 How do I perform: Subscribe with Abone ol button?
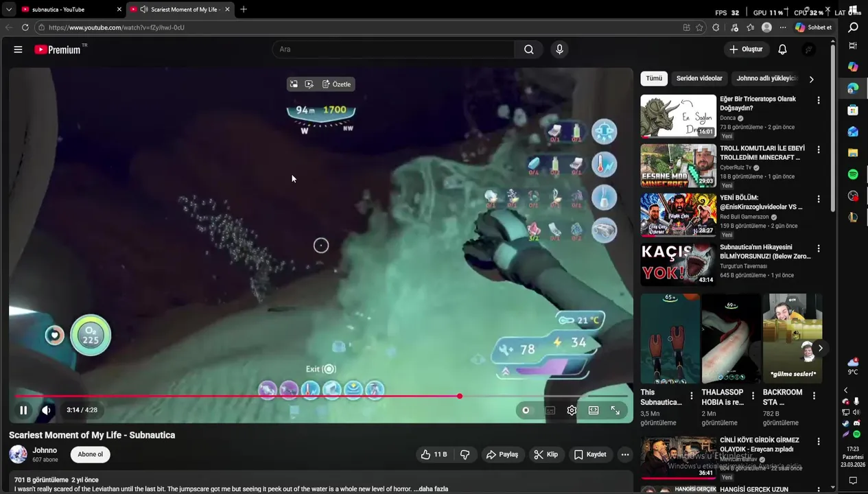pyautogui.click(x=90, y=454)
